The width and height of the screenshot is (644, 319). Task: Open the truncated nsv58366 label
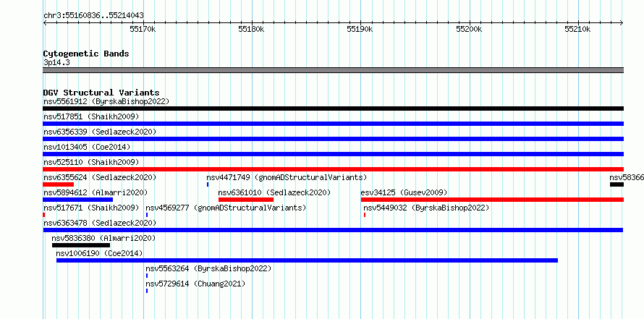(x=627, y=177)
